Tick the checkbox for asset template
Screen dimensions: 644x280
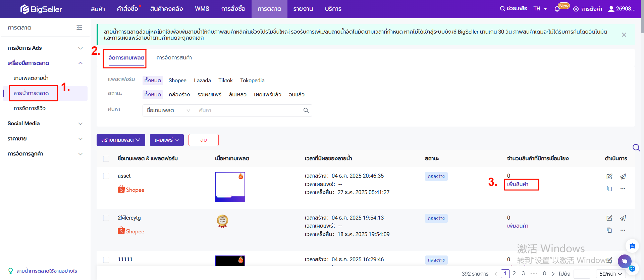click(x=106, y=176)
